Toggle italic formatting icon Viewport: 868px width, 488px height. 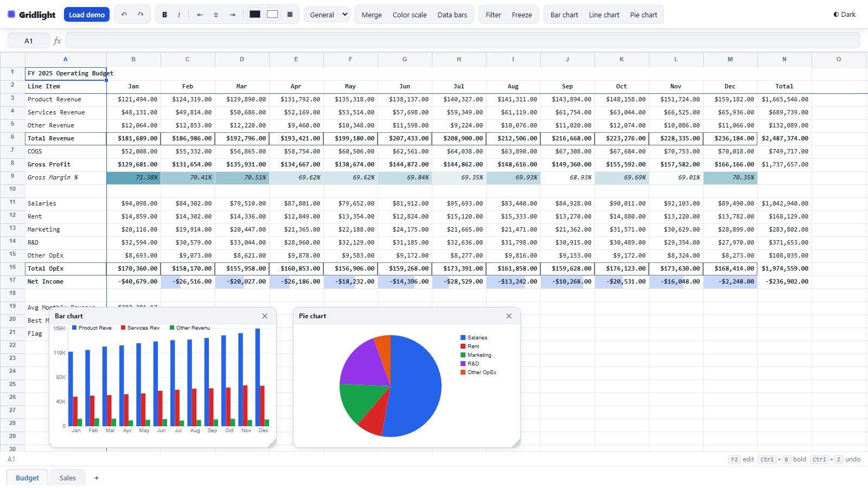coord(179,15)
